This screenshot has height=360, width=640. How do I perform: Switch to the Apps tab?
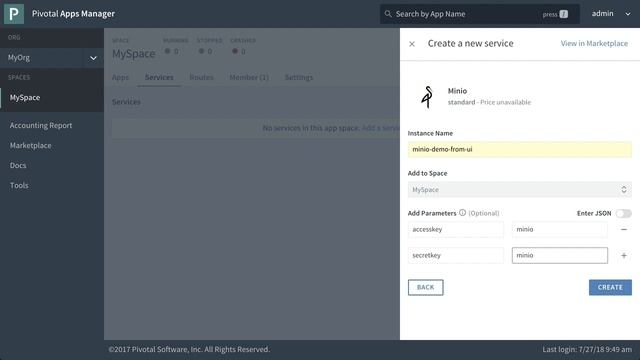tap(120, 77)
